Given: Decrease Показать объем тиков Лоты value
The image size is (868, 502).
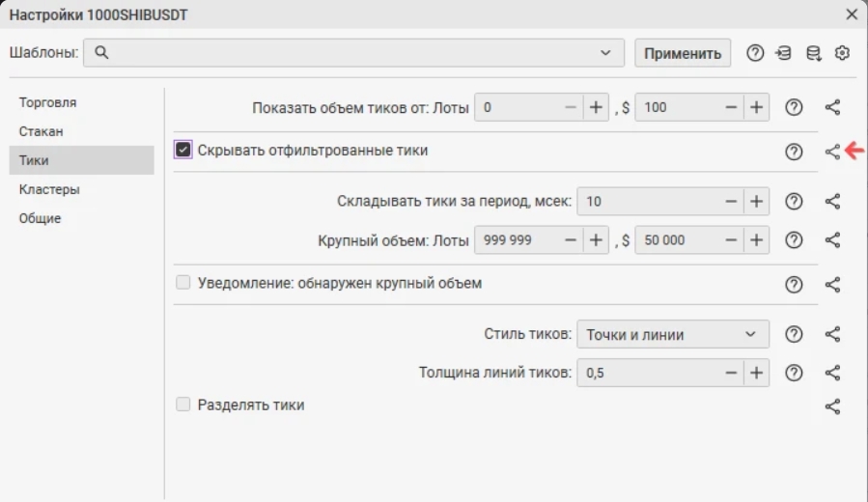Looking at the screenshot, I should tap(571, 107).
